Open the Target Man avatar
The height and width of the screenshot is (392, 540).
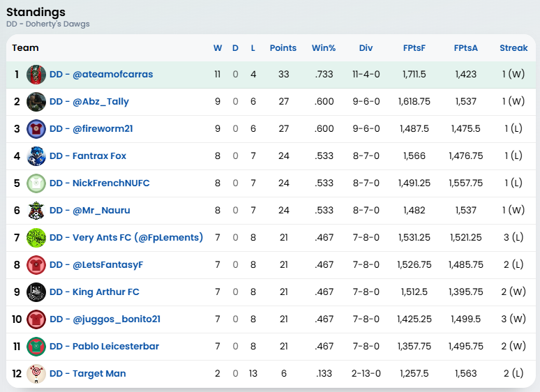(36, 373)
